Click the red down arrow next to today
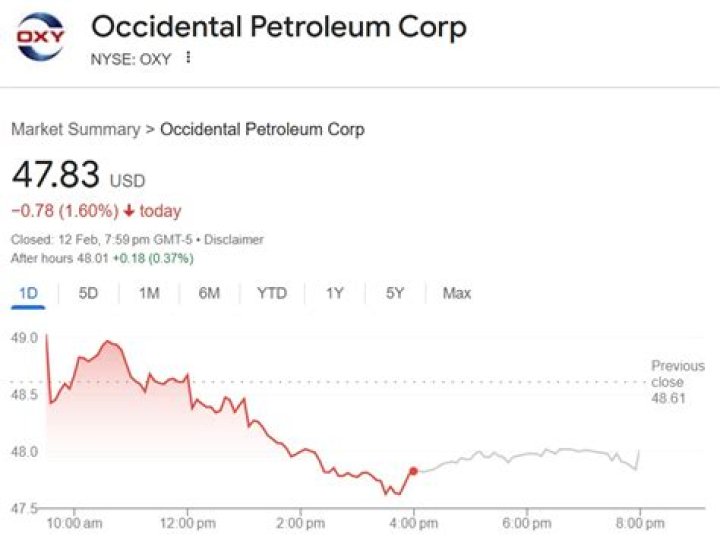The width and height of the screenshot is (720, 539). click(130, 211)
